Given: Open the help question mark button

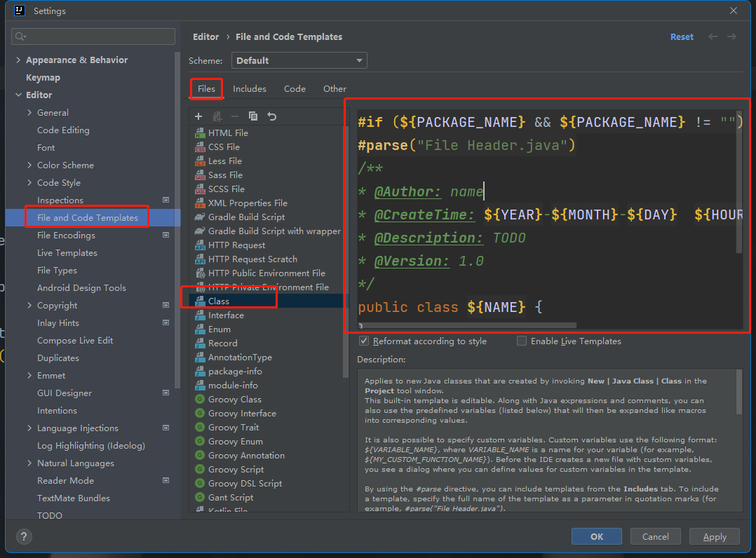Looking at the screenshot, I should (x=24, y=536).
